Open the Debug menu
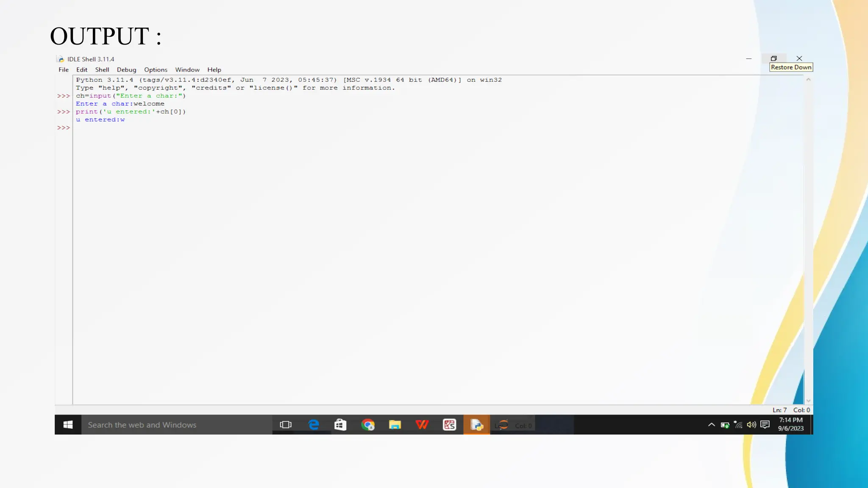868x488 pixels. click(127, 70)
